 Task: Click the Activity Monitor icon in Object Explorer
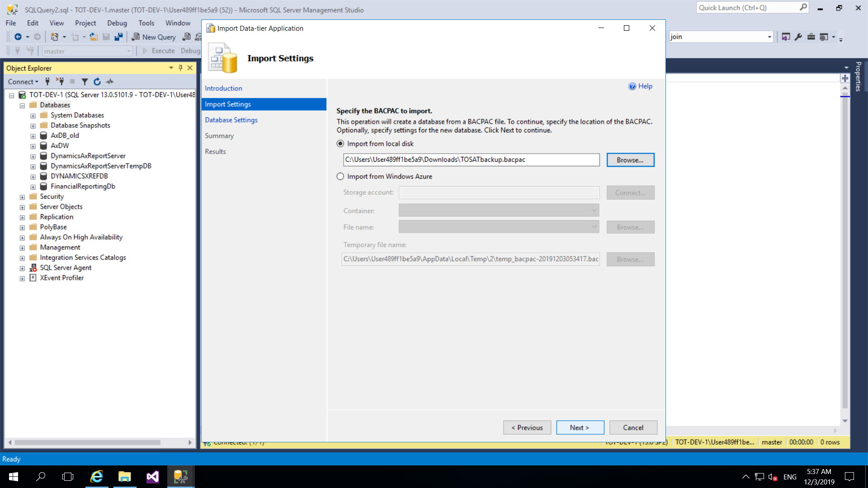pos(110,82)
